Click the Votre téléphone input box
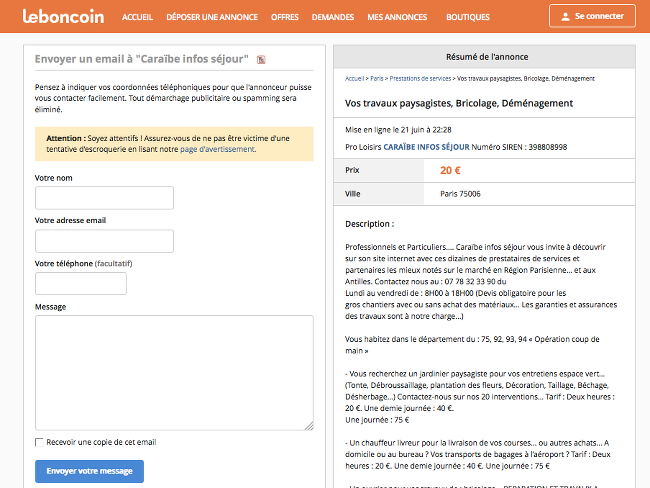 pyautogui.click(x=81, y=283)
